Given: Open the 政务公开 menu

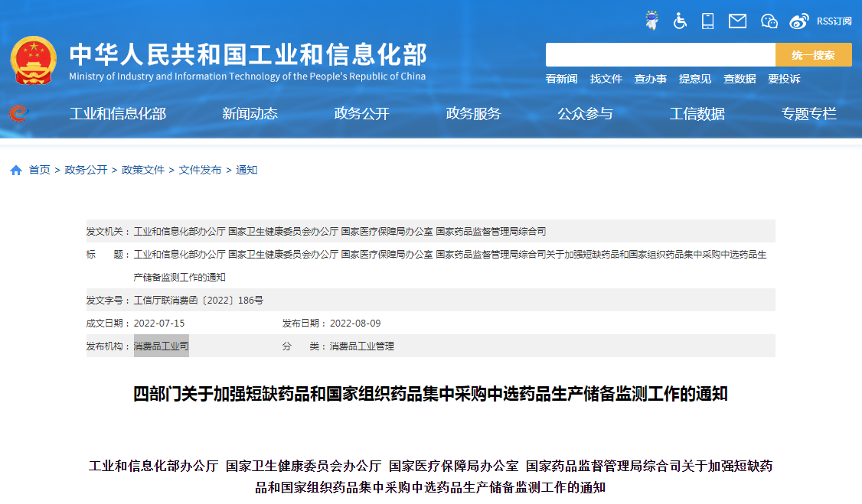Looking at the screenshot, I should pos(361,113).
